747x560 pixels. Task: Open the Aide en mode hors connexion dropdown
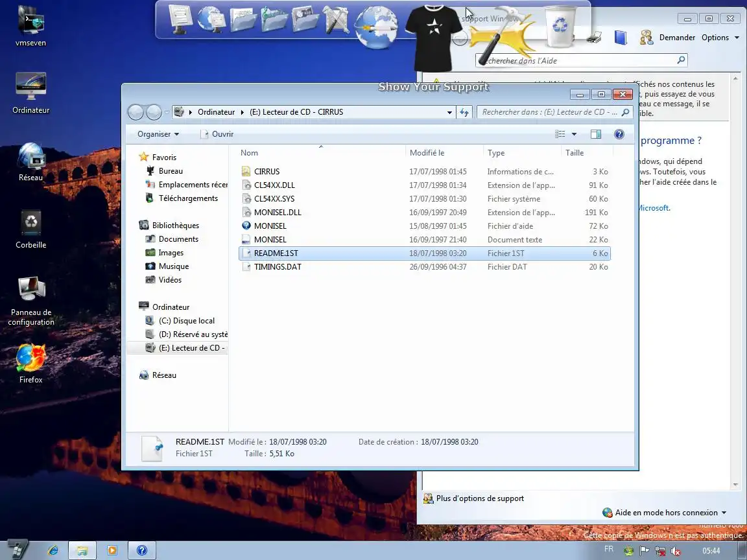(665, 513)
